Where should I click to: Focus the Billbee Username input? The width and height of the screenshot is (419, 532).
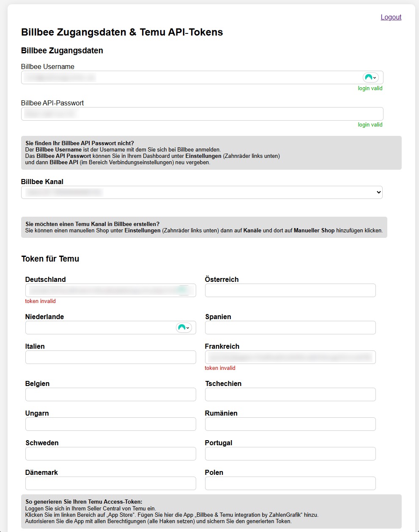click(202, 77)
